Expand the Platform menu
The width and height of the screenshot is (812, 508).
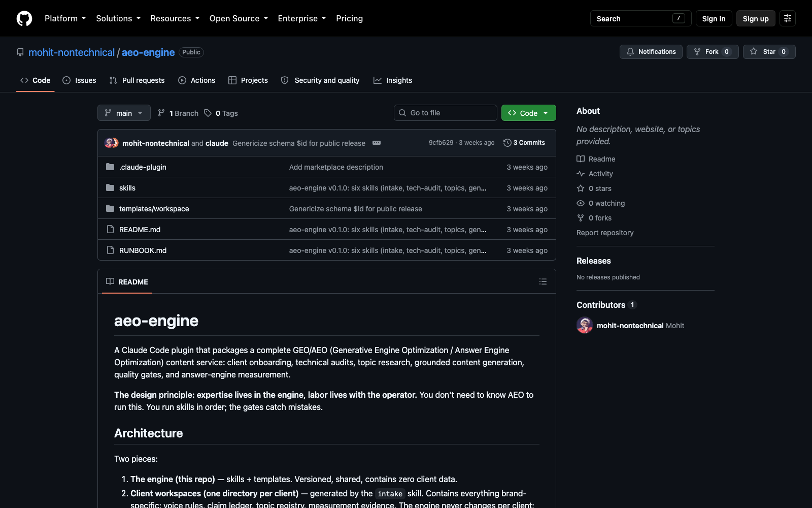[65, 18]
